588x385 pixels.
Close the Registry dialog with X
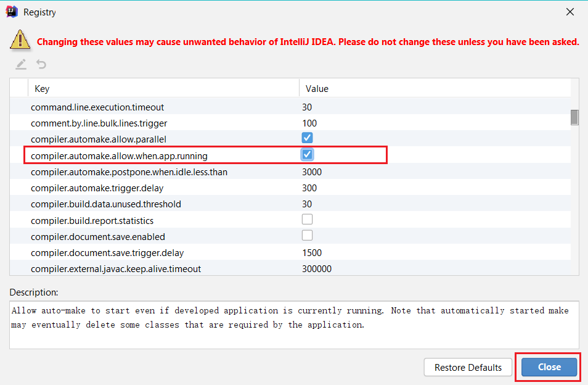570,12
